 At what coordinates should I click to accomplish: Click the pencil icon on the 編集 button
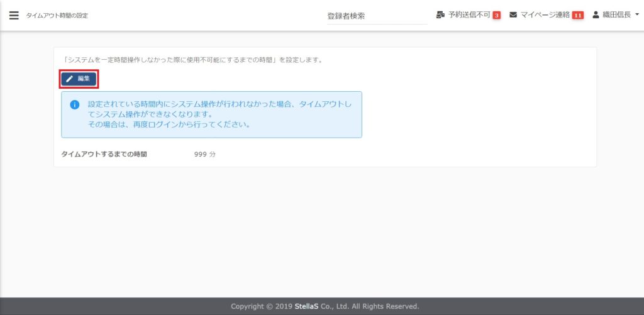coord(70,79)
